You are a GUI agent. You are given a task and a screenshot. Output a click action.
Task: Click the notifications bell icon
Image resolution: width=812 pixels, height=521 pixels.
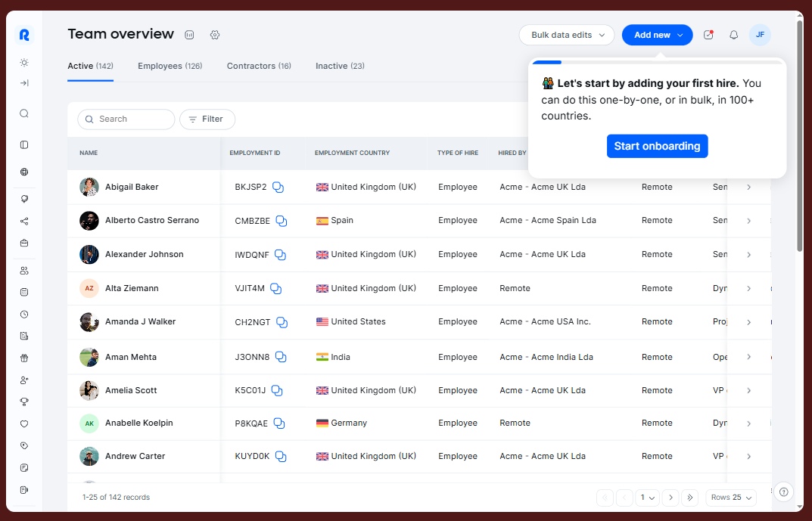[x=733, y=35]
